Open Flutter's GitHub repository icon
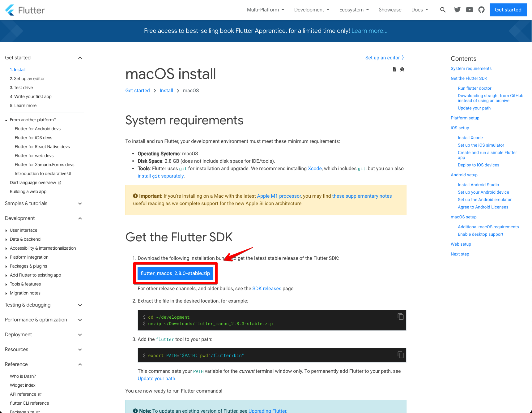The image size is (532, 413). pyautogui.click(x=482, y=10)
